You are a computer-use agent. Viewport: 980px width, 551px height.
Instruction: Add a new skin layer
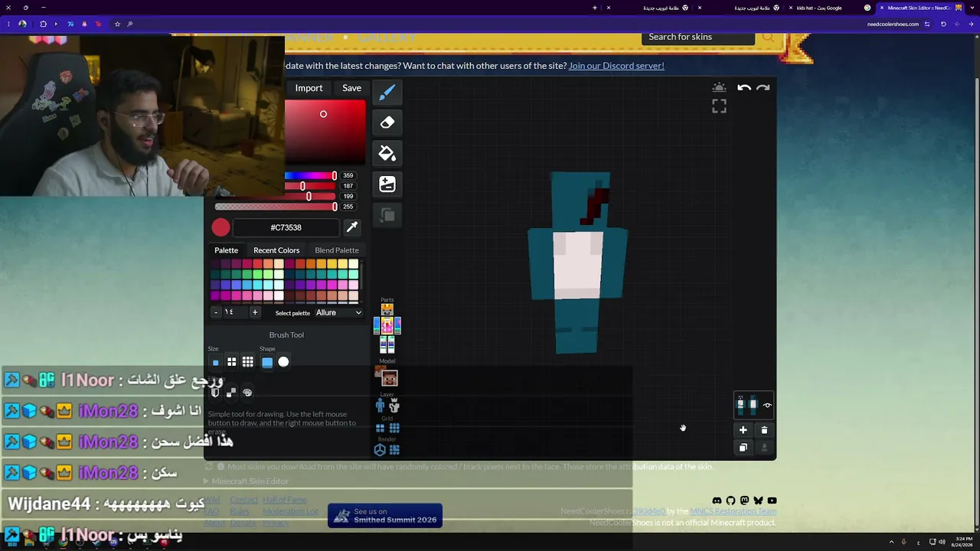[x=743, y=430]
